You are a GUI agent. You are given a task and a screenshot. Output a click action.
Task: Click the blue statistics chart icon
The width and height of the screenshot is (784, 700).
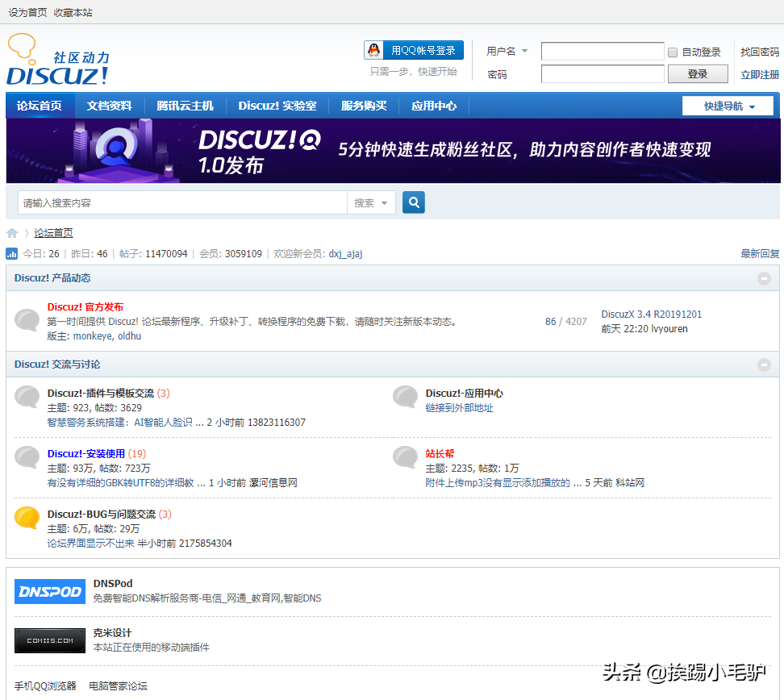tap(11, 253)
